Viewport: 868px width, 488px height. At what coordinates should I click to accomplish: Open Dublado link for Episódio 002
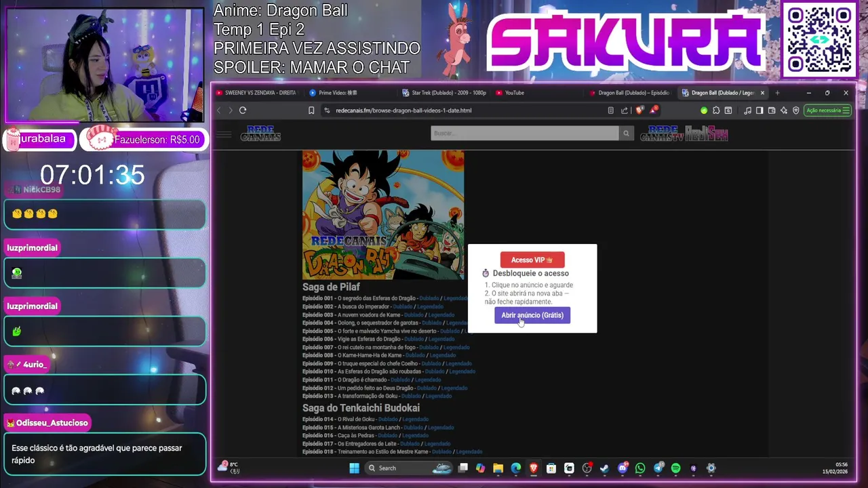pyautogui.click(x=403, y=306)
